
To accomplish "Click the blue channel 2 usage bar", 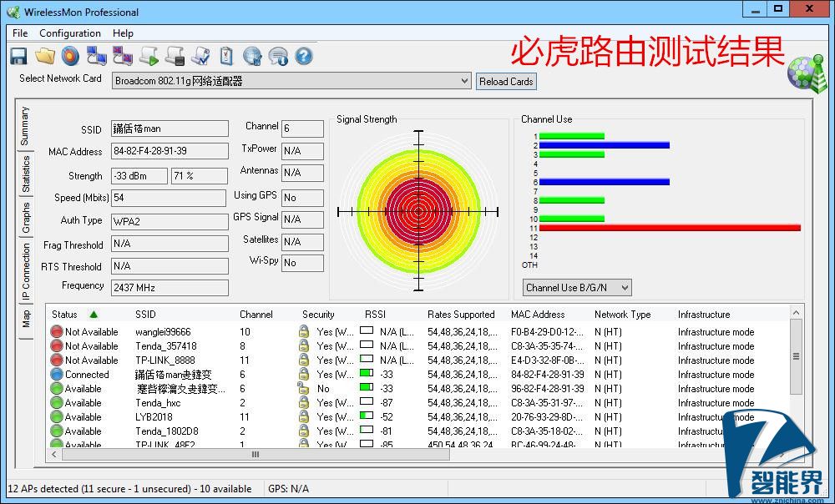I will 605,145.
